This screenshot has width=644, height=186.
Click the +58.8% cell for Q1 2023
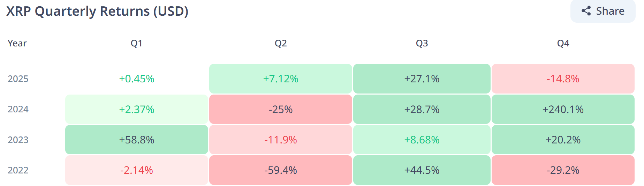click(x=137, y=140)
